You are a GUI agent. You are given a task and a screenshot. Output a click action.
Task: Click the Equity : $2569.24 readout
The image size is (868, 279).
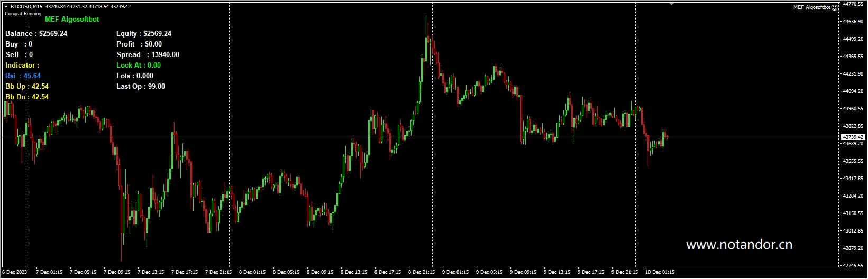click(144, 33)
